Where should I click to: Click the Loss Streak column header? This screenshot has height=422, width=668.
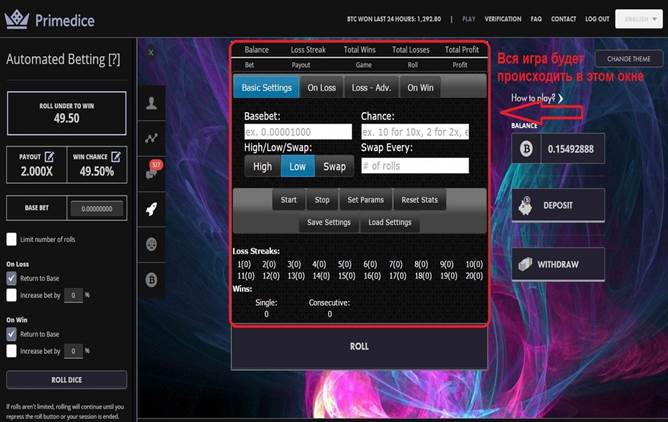tap(308, 50)
